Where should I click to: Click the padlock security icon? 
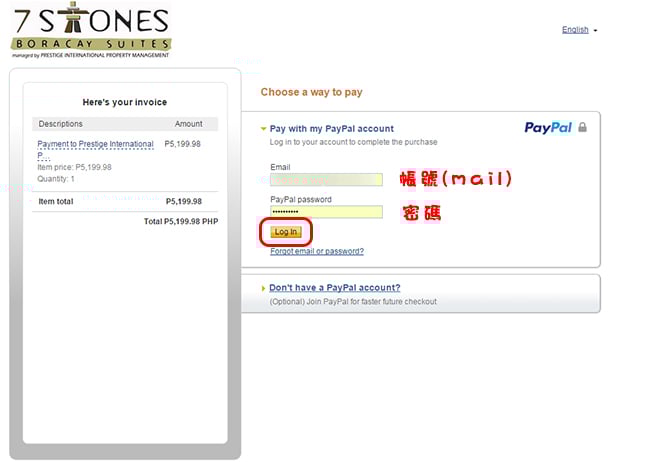(x=582, y=127)
